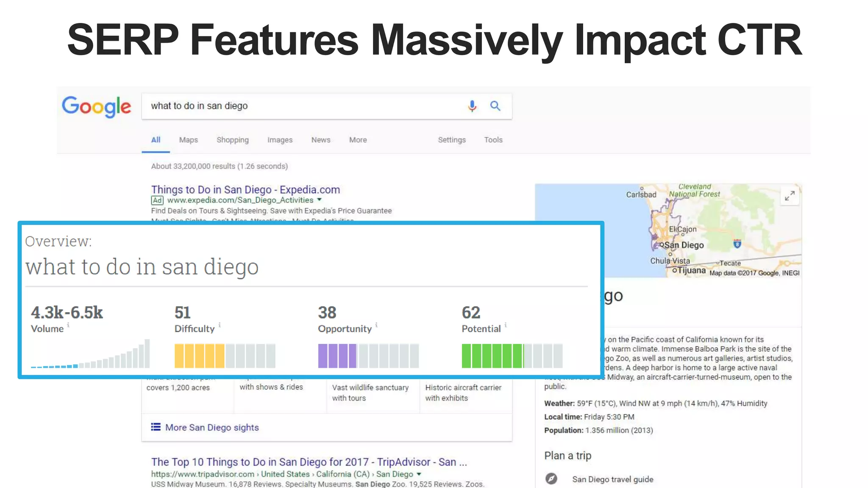Click the 'Overview:' label
This screenshot has width=868, height=488.
click(58, 241)
